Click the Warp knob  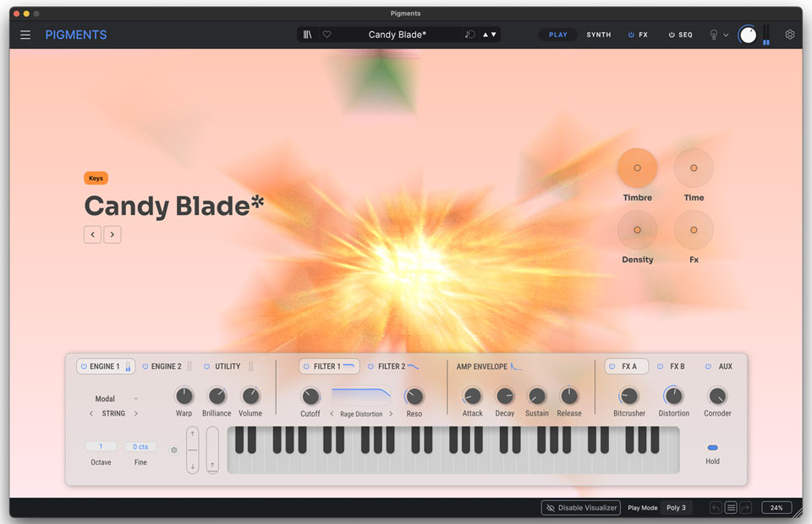point(184,396)
